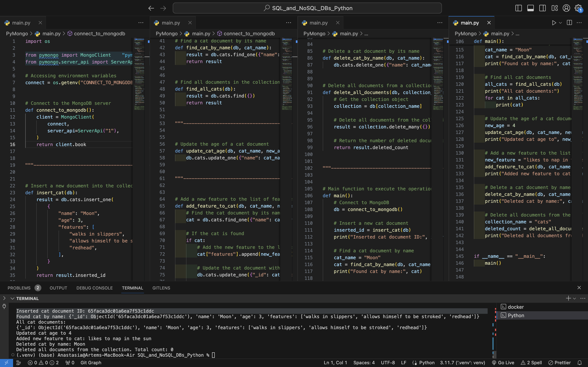The image size is (588, 367).
Task: Click the Run Python File play icon
Action: point(554,23)
